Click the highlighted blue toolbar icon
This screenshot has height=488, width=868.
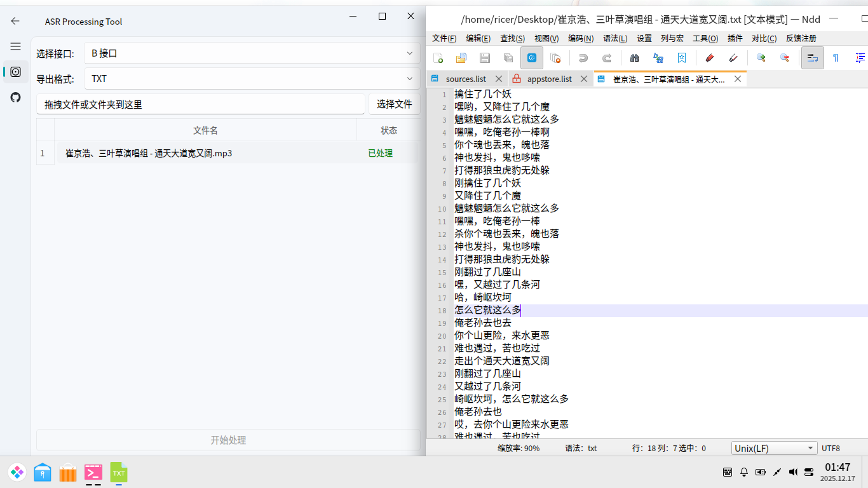pos(532,58)
